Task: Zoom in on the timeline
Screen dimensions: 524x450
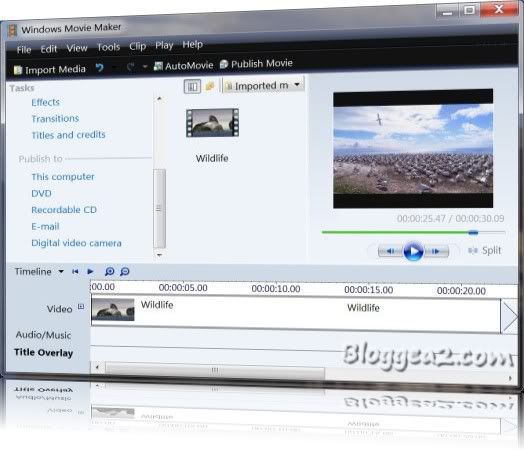Action: [x=110, y=271]
